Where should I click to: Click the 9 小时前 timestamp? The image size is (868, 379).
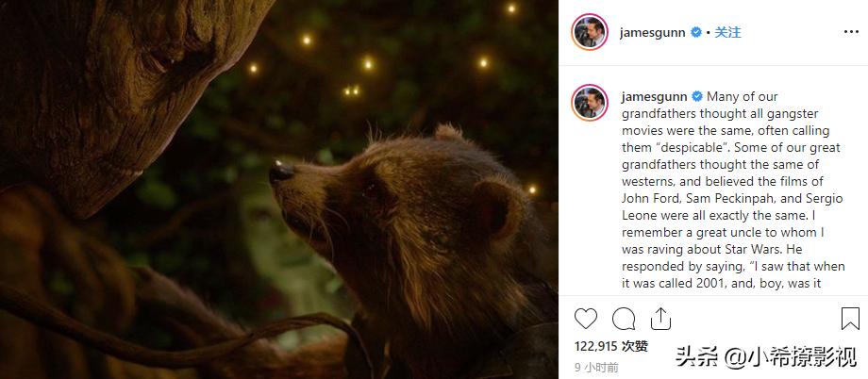tap(596, 368)
